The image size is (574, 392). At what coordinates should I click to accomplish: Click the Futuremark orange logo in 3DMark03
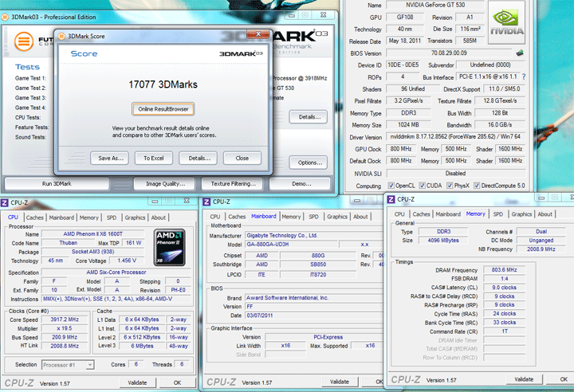24,41
